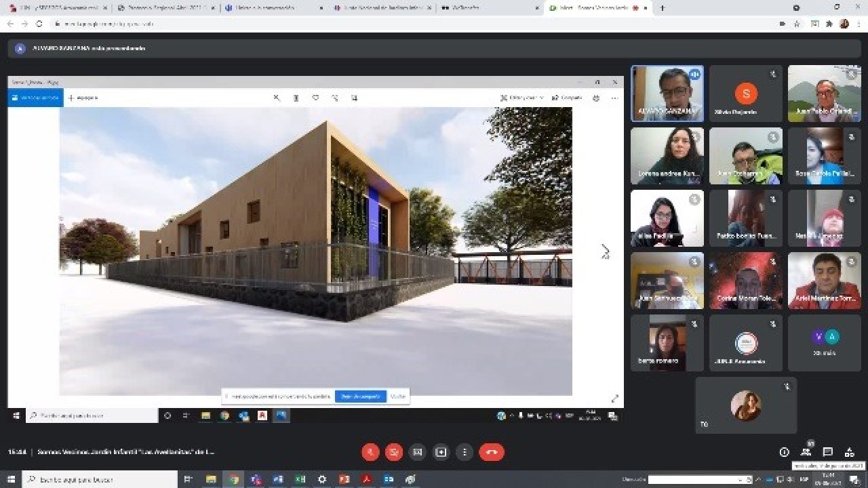The image size is (868, 488).
Task: Click the hide link in sharing notification
Action: (x=398, y=396)
